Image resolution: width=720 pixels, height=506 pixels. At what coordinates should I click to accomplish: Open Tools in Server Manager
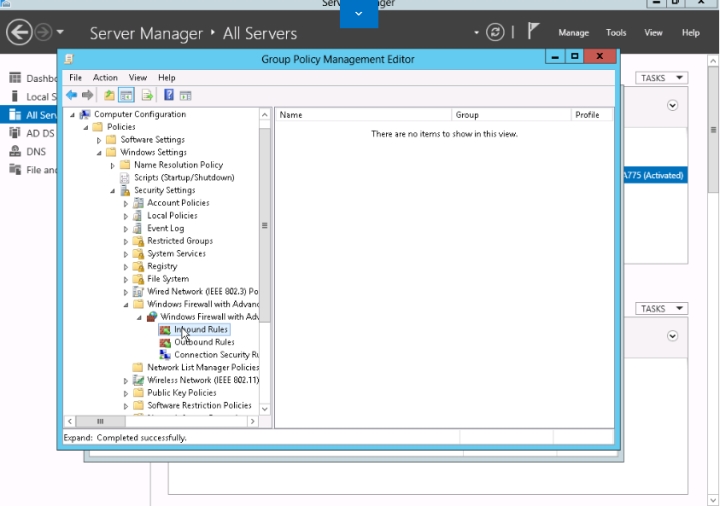click(616, 33)
